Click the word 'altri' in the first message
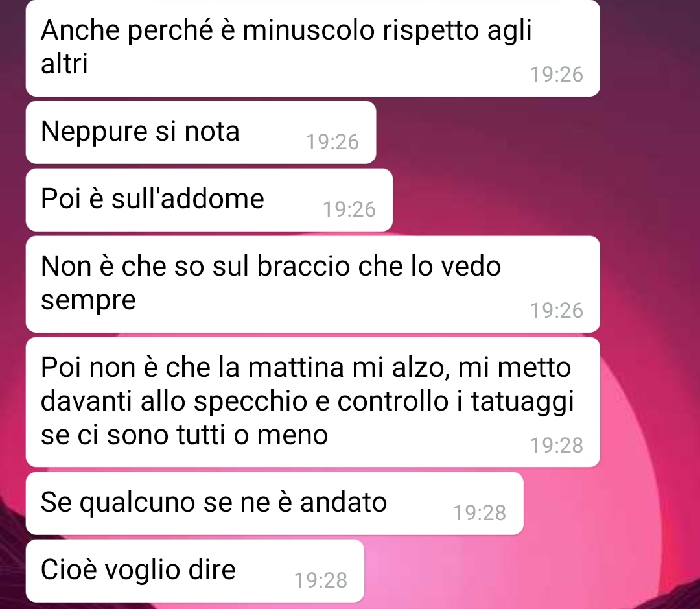 [x=64, y=63]
